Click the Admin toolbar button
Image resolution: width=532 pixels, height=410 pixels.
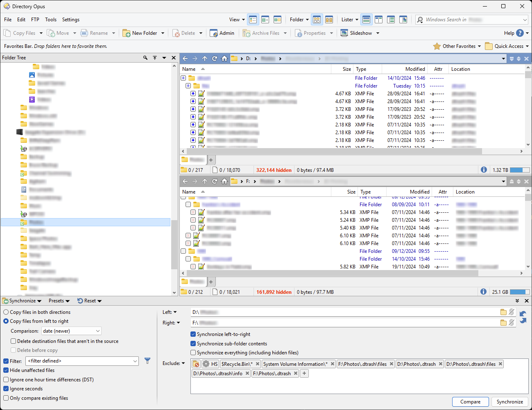point(222,33)
